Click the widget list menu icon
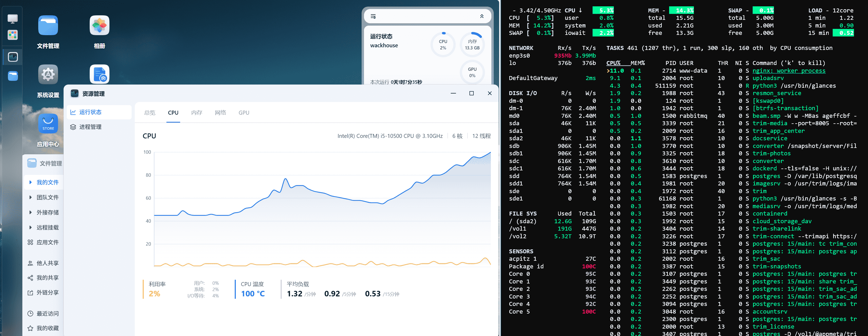The width and height of the screenshot is (868, 336). 373,17
